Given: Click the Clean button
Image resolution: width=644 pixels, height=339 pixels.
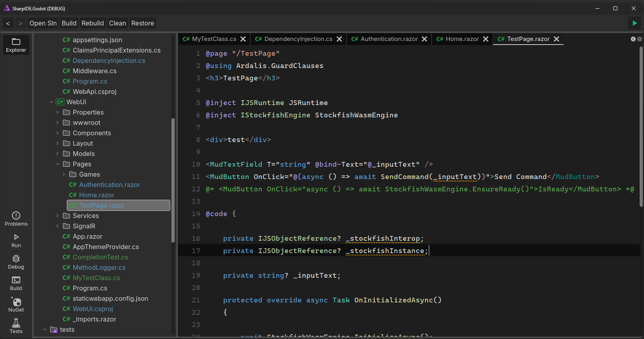Looking at the screenshot, I should (x=118, y=23).
